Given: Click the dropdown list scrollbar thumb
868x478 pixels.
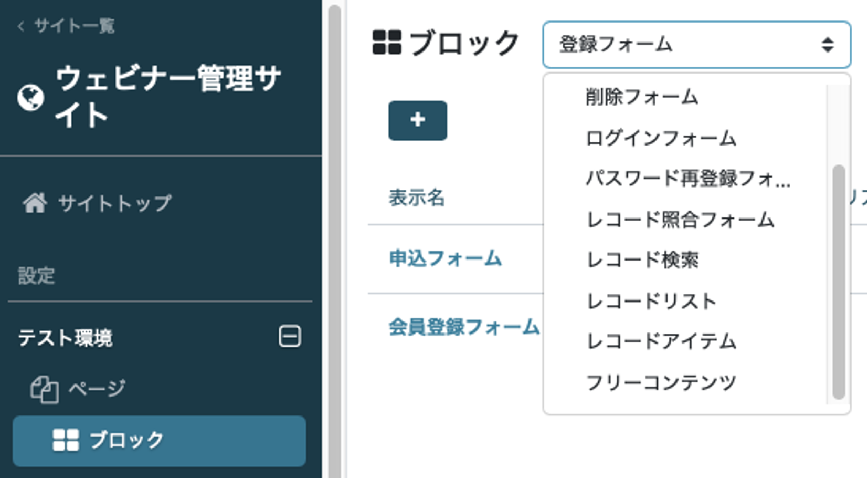Looking at the screenshot, I should (839, 282).
